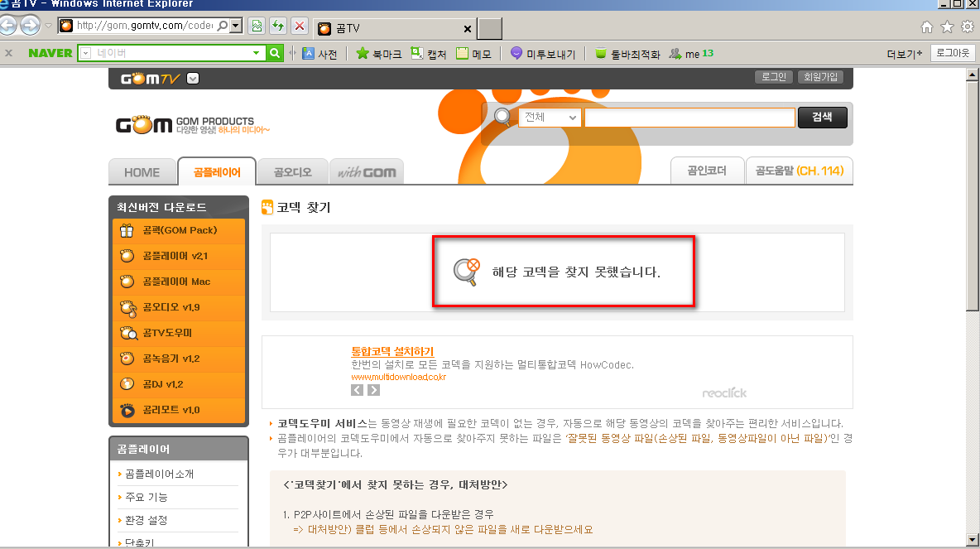
Task: Show next ad with right arrow button
Action: 374,390
